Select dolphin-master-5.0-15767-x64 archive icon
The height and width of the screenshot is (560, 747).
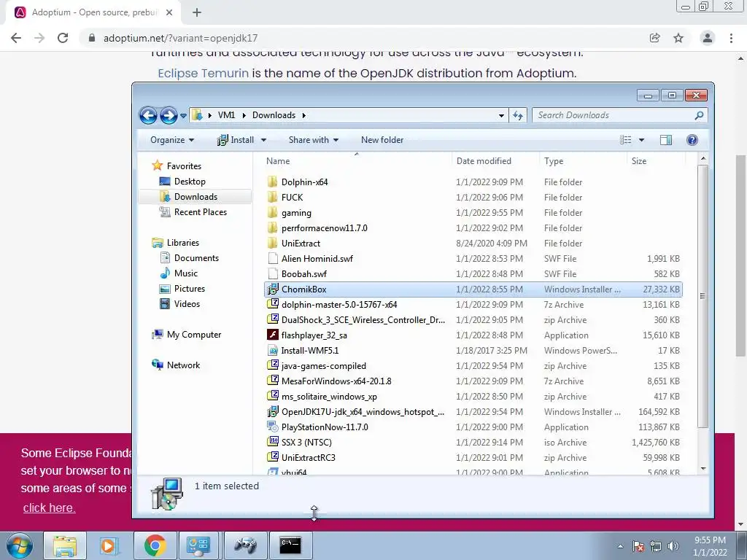point(273,304)
